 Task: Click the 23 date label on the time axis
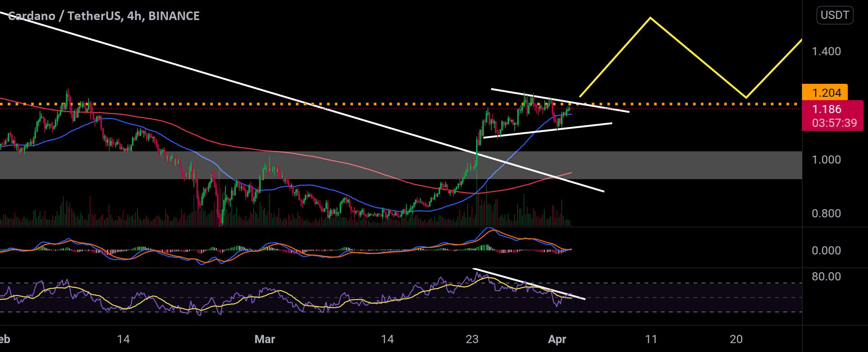pyautogui.click(x=472, y=339)
